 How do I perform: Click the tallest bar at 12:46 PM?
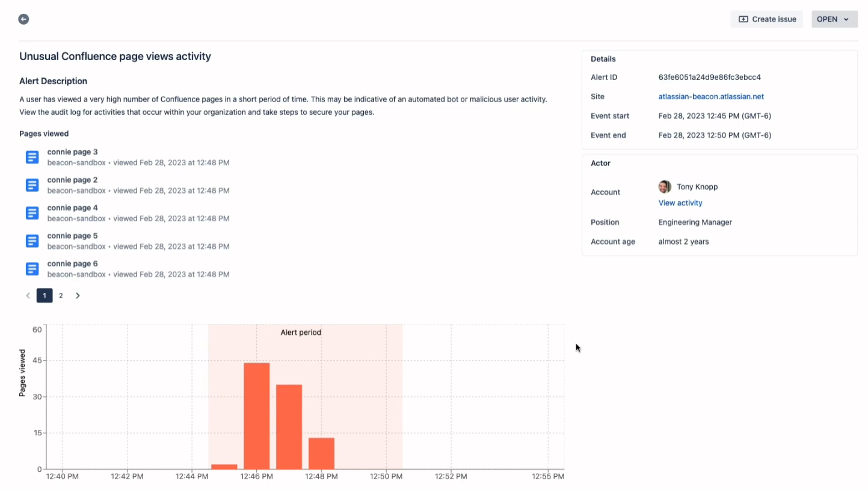click(x=256, y=416)
